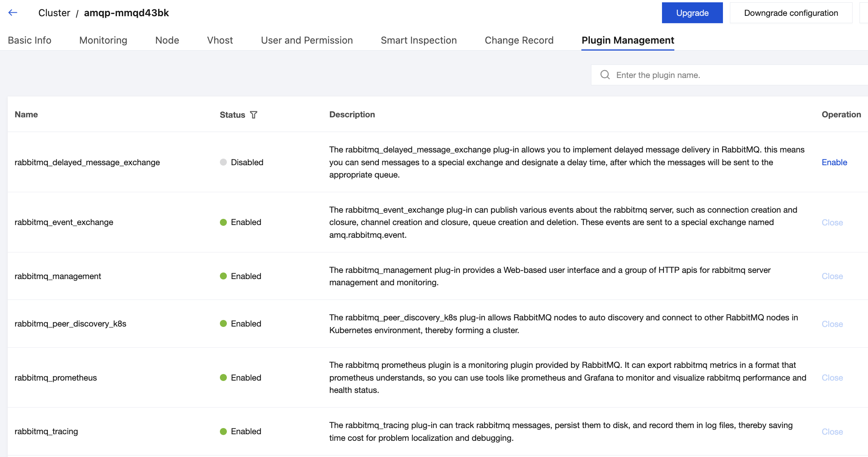The image size is (868, 457).
Task: Go to the Vhost tab
Action: click(x=220, y=40)
